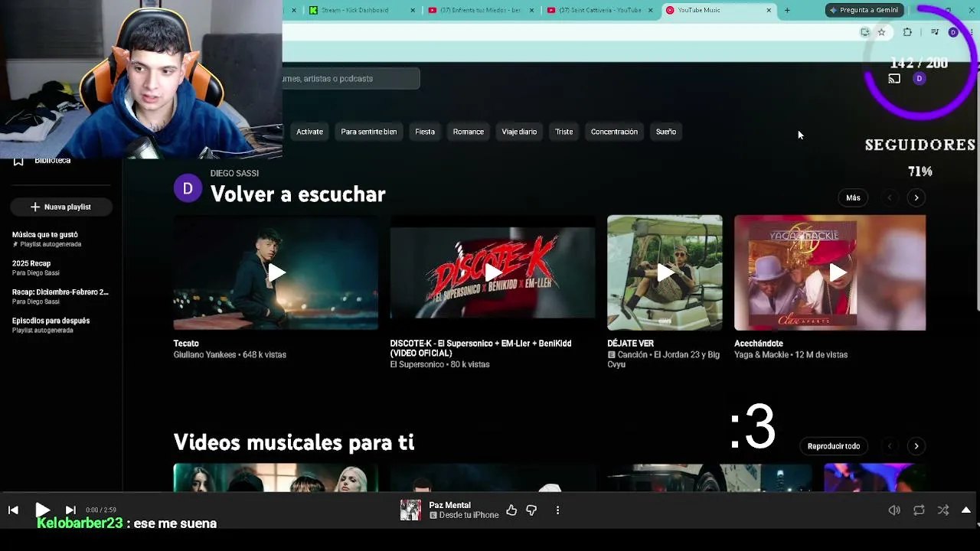Image resolution: width=980 pixels, height=551 pixels.
Task: Click the Paz Mental song title in player bar
Action: pos(450,505)
